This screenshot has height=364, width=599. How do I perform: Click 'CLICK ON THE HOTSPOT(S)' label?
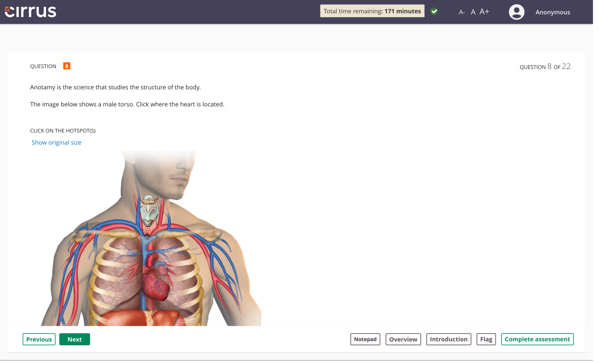pos(63,131)
